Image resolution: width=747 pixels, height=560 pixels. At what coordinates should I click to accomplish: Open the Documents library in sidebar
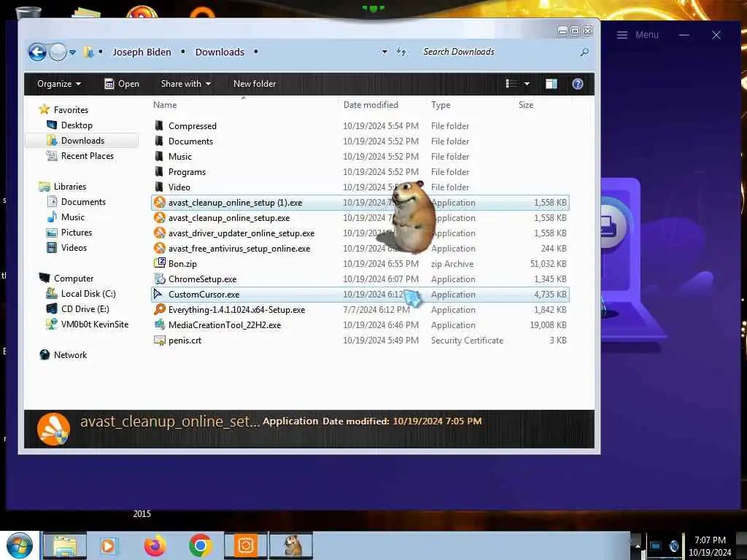pyautogui.click(x=83, y=201)
